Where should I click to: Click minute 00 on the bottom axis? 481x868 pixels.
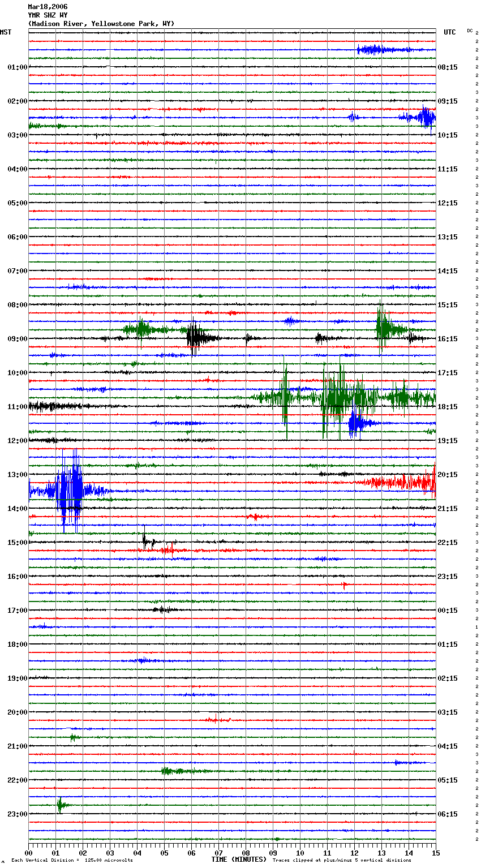[29, 853]
